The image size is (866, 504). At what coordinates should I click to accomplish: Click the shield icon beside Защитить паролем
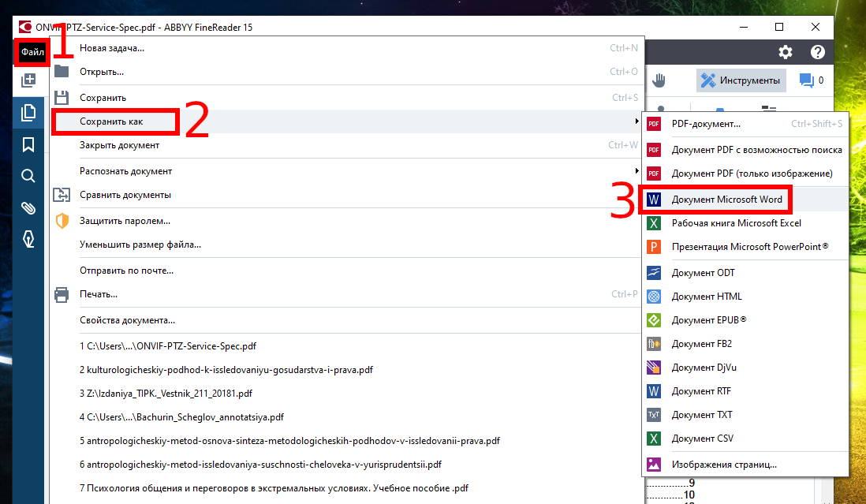click(x=62, y=221)
